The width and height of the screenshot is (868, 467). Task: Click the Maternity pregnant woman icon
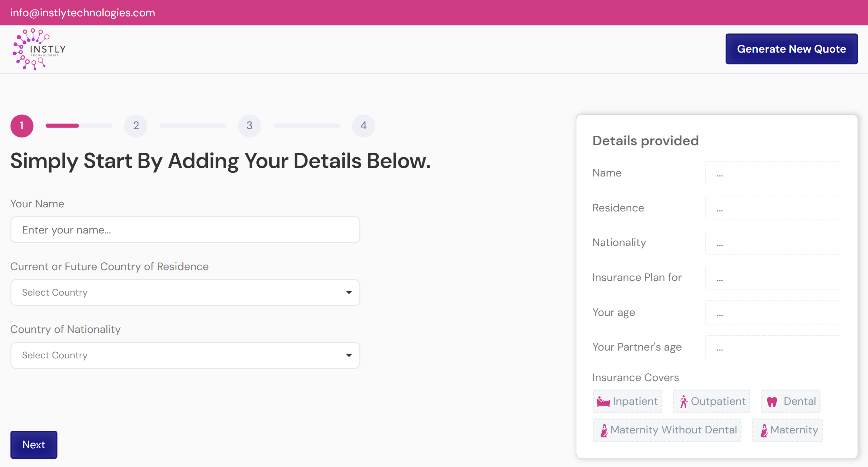(764, 430)
